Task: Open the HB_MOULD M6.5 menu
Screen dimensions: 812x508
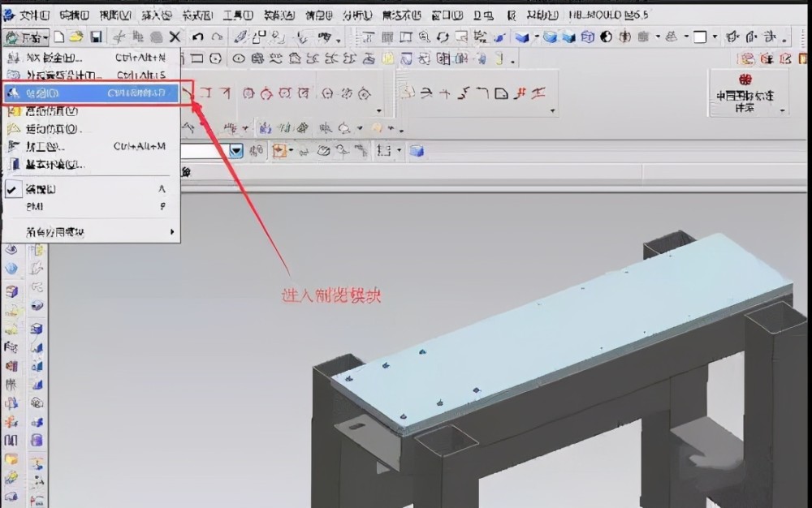Action: [608, 15]
